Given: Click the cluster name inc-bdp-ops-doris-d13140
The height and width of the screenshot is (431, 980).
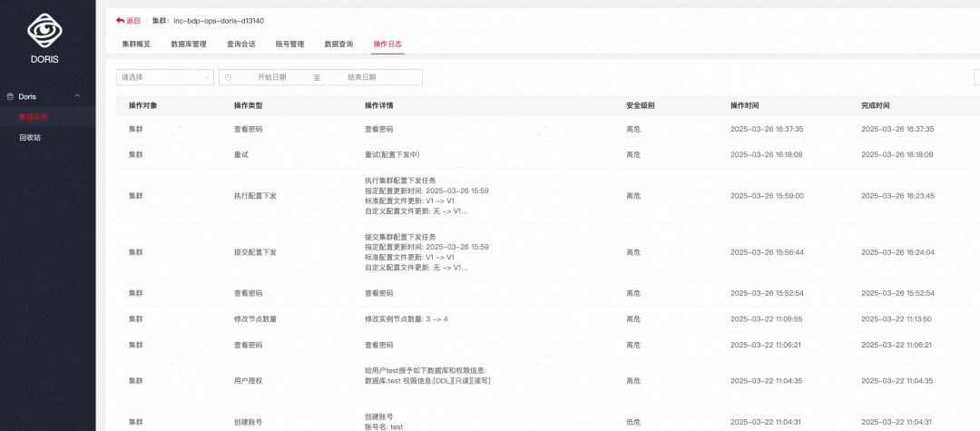Looking at the screenshot, I should pyautogui.click(x=219, y=21).
